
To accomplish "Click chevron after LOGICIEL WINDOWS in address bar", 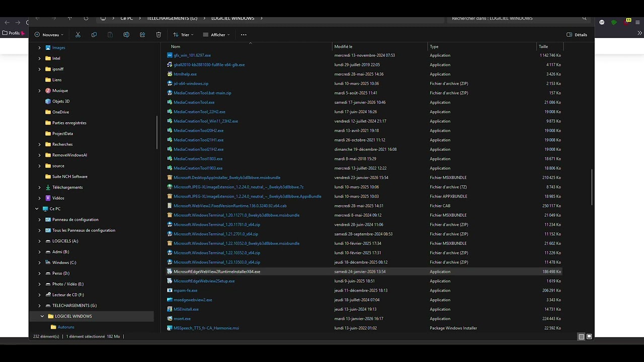I will [x=262, y=18].
